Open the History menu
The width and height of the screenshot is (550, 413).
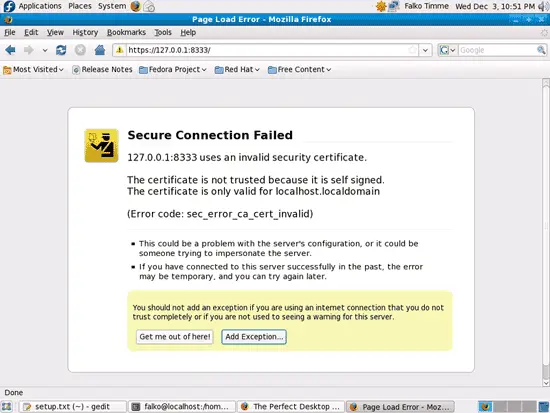(x=85, y=32)
